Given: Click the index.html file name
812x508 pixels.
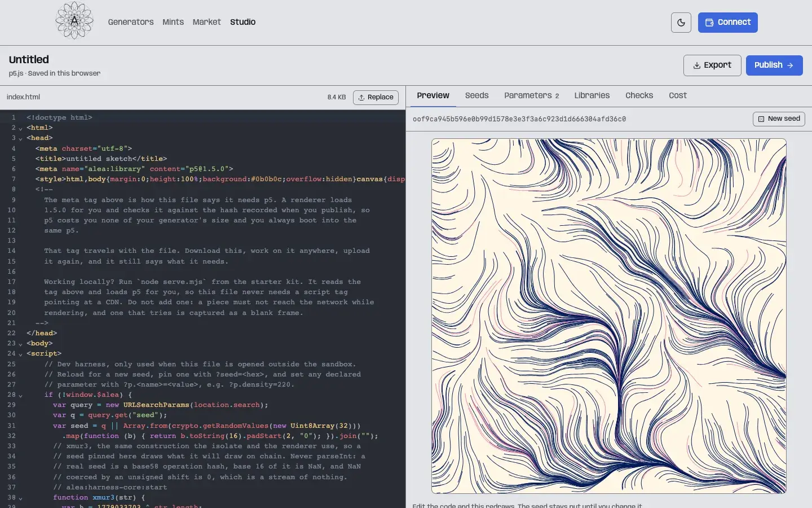Looking at the screenshot, I should click(23, 97).
